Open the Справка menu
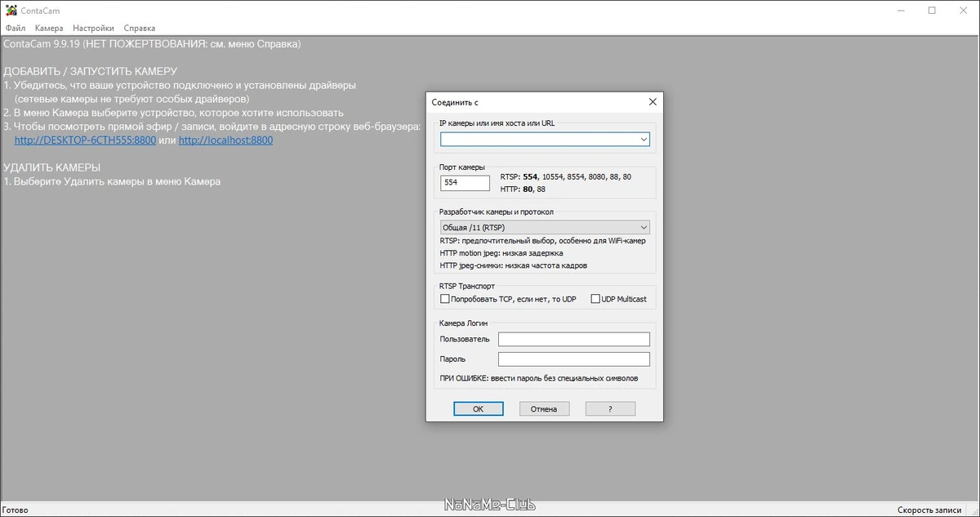This screenshot has width=980, height=517. tap(140, 28)
